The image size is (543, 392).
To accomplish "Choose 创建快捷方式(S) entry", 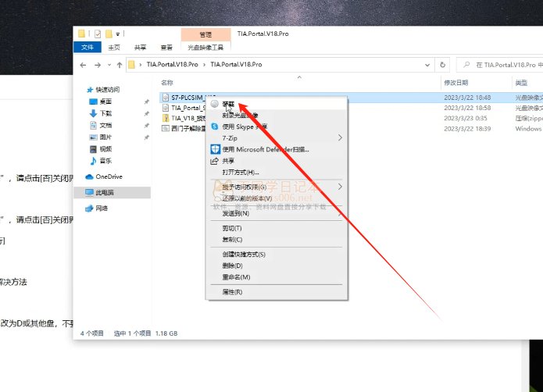I will click(x=277, y=255).
